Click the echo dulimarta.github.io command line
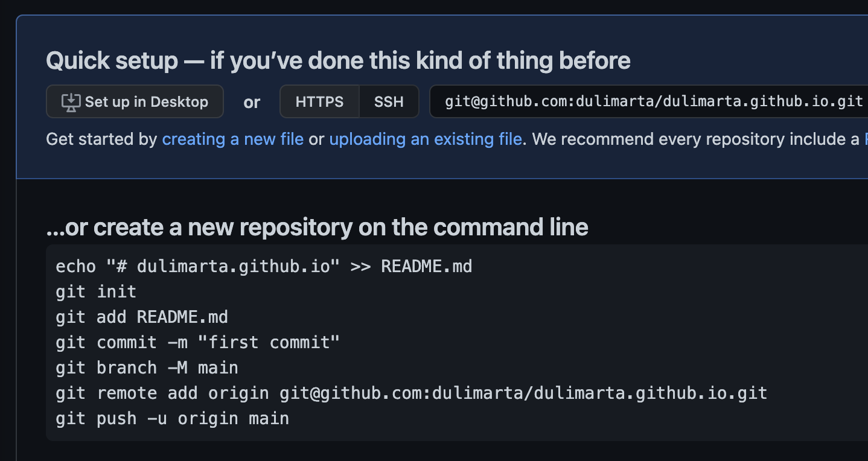This screenshot has height=461, width=868. (264, 266)
